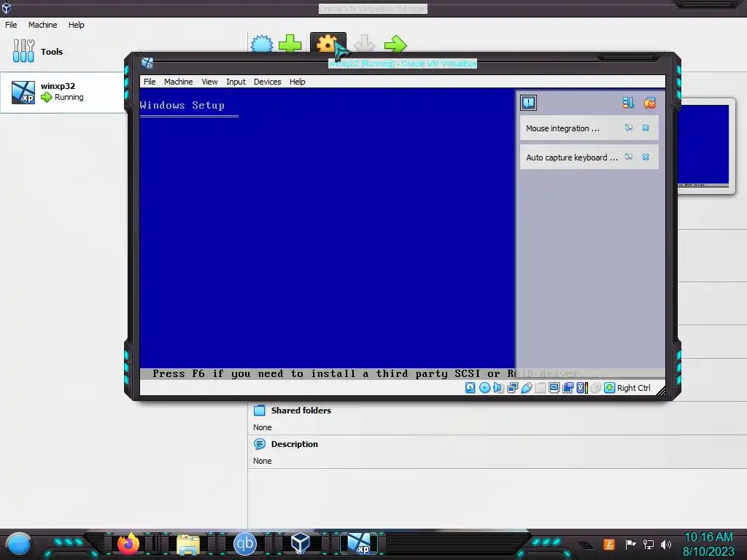Click the notification ordering arrow icon
Screen dimensions: 747x560
(628, 102)
